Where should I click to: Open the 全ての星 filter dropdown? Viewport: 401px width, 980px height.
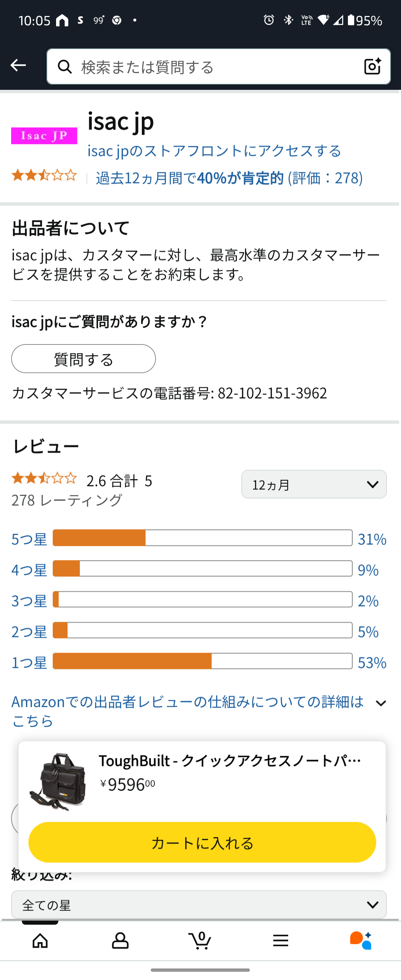coord(199,905)
